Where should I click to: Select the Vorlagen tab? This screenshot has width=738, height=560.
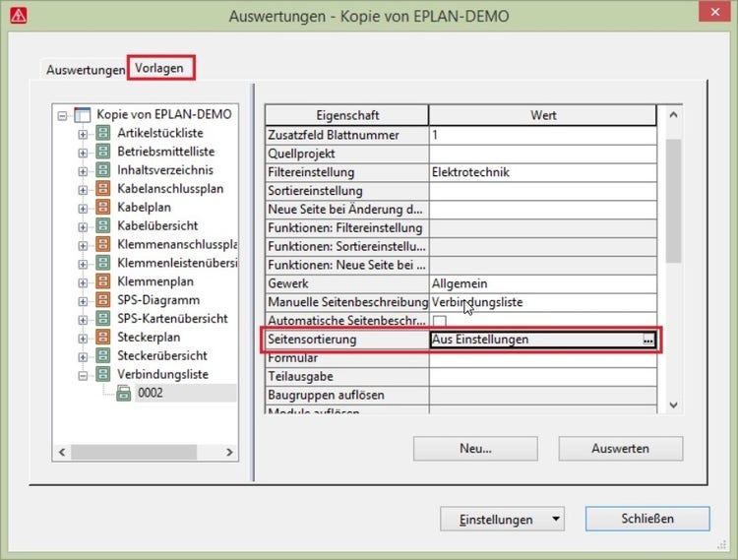click(160, 69)
